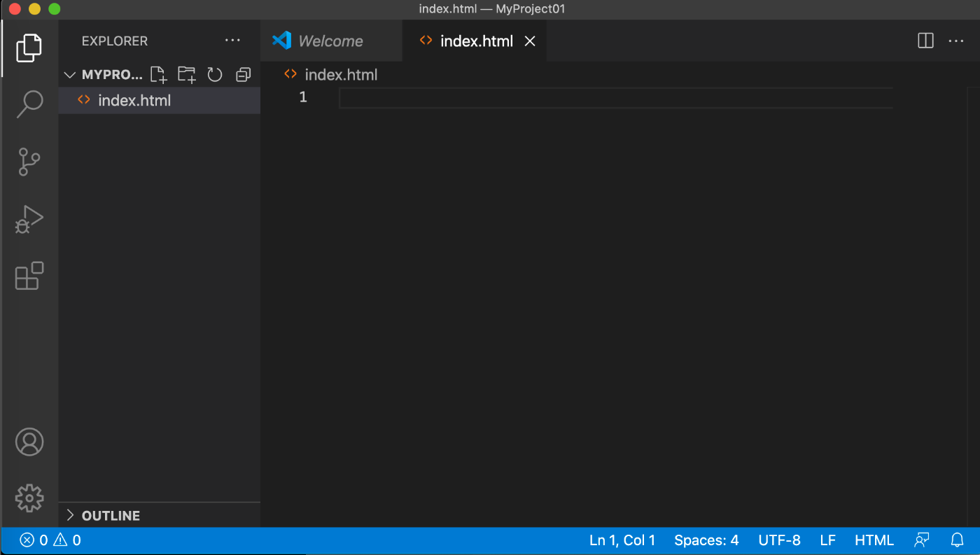
Task: Create a new folder in the Explorer
Action: 186,74
